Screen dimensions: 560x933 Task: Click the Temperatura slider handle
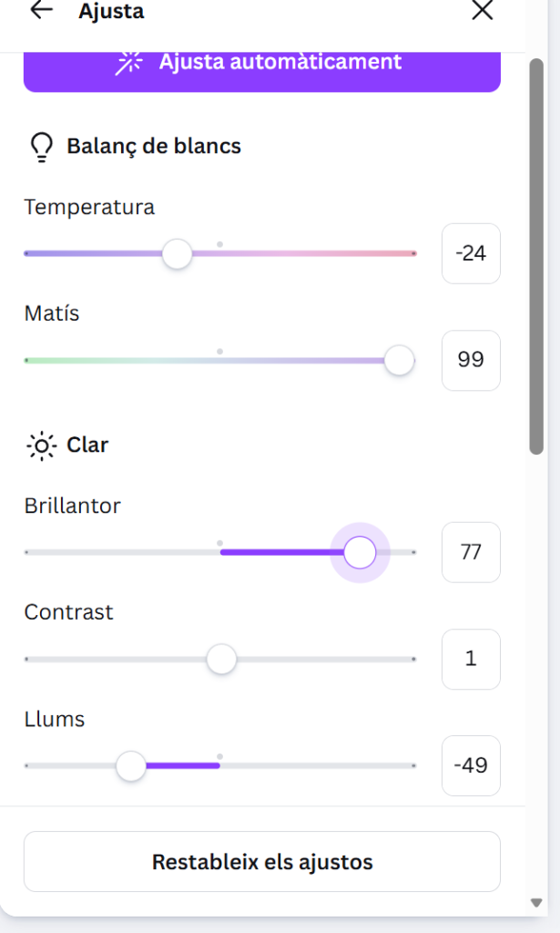178,253
